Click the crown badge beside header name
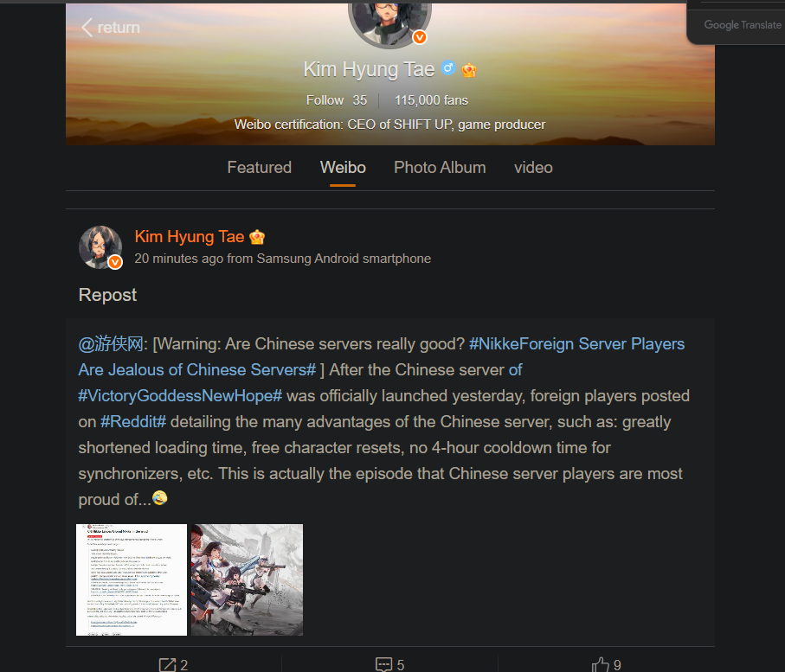785x672 pixels. (469, 70)
